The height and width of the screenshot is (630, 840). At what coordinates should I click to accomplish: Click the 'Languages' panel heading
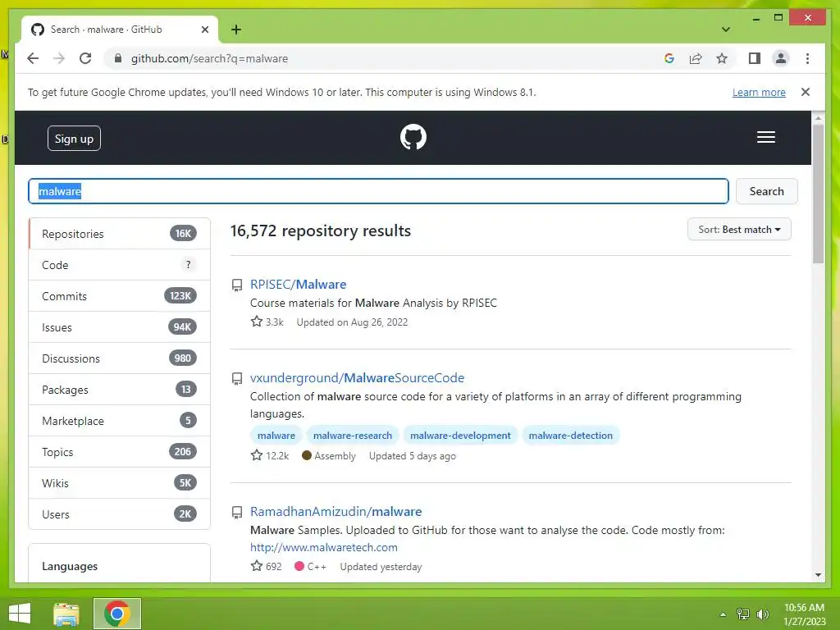pyautogui.click(x=70, y=566)
